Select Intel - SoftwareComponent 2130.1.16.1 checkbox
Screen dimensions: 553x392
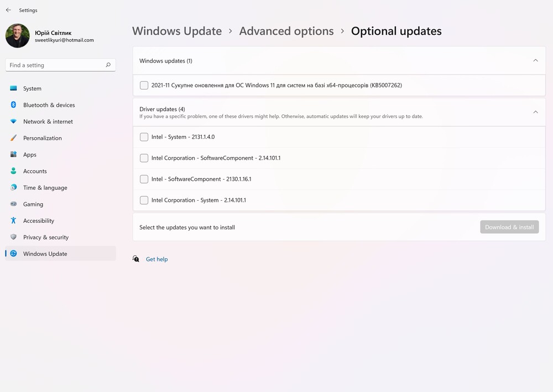click(144, 179)
